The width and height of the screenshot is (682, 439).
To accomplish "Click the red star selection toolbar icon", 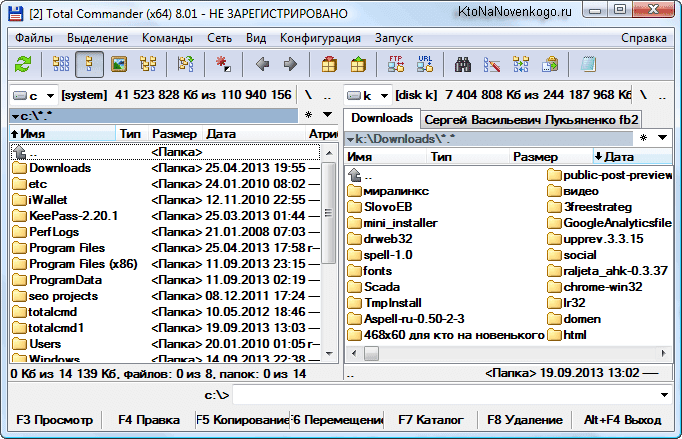I will [223, 64].
